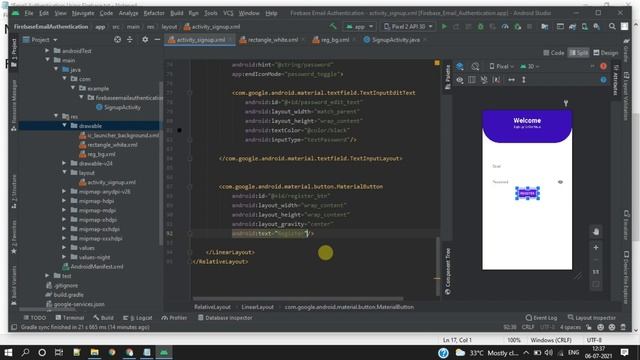The image size is (640, 360).
Task: Click LinearLayout in the breadcrumb bar
Action: coord(257,307)
